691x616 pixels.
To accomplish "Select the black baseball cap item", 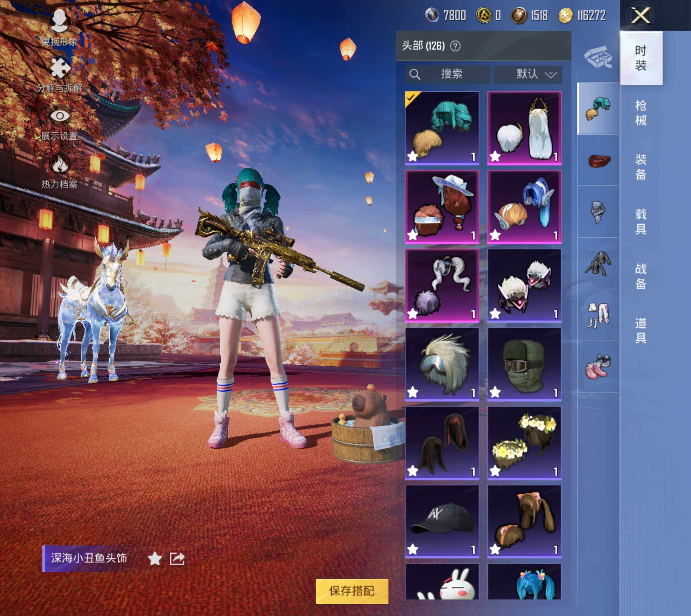I will coord(442,521).
